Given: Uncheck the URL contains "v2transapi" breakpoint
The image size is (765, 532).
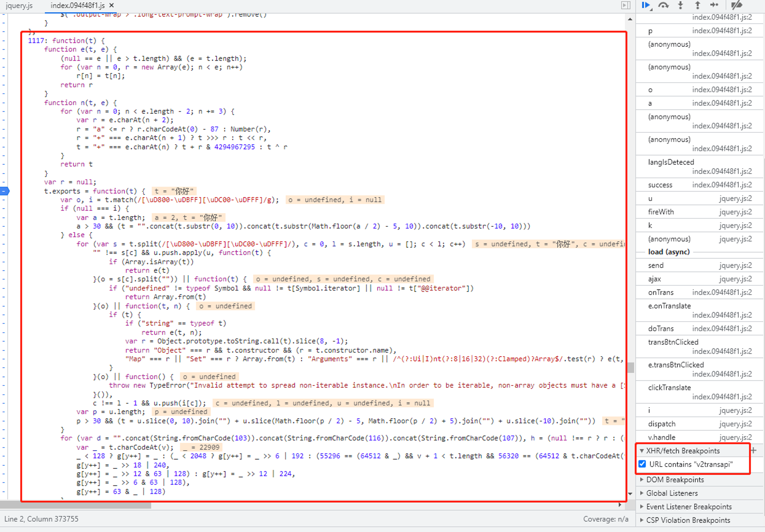Looking at the screenshot, I should 642,464.
